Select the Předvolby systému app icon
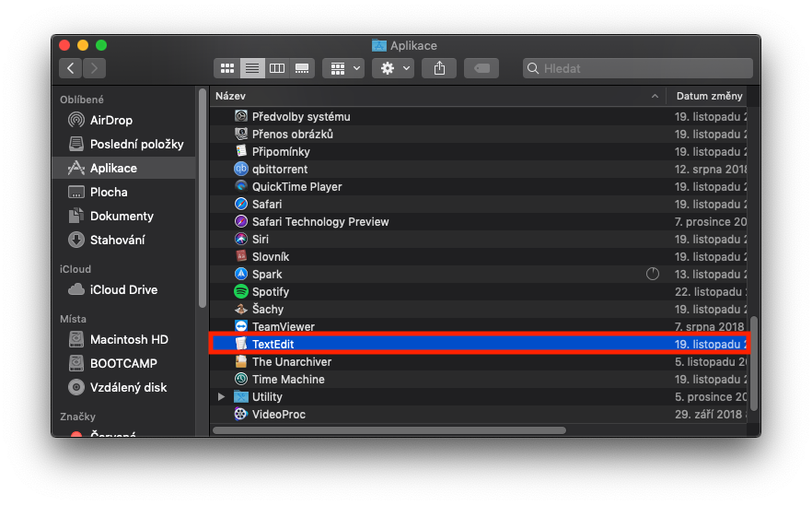 point(241,116)
